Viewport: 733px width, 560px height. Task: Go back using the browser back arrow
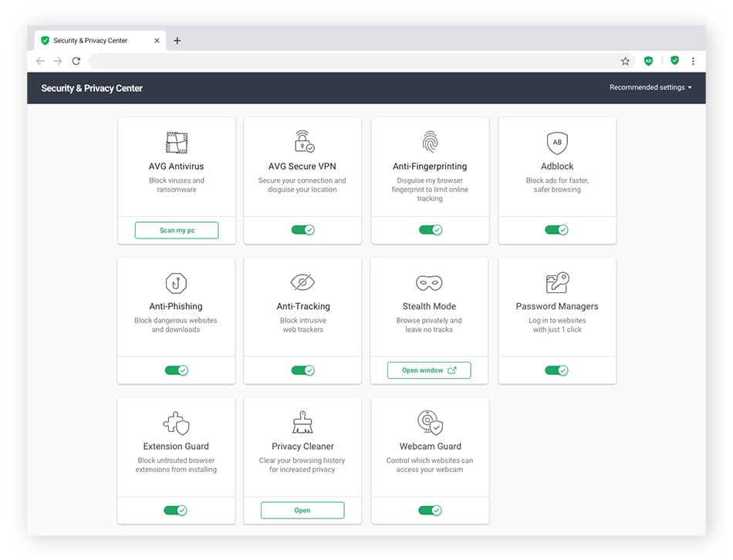click(40, 61)
